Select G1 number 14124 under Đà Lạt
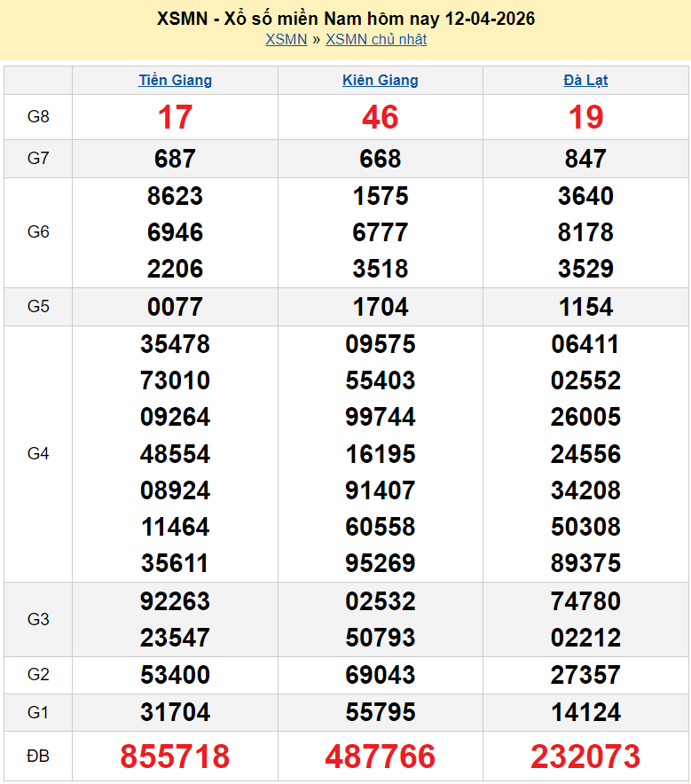The height and width of the screenshot is (784, 691). 585,712
